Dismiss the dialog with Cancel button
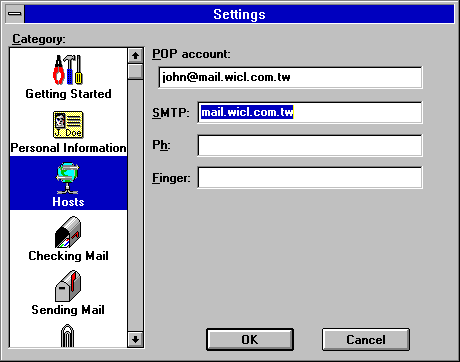Screen dimensions: 460x362 366,339
